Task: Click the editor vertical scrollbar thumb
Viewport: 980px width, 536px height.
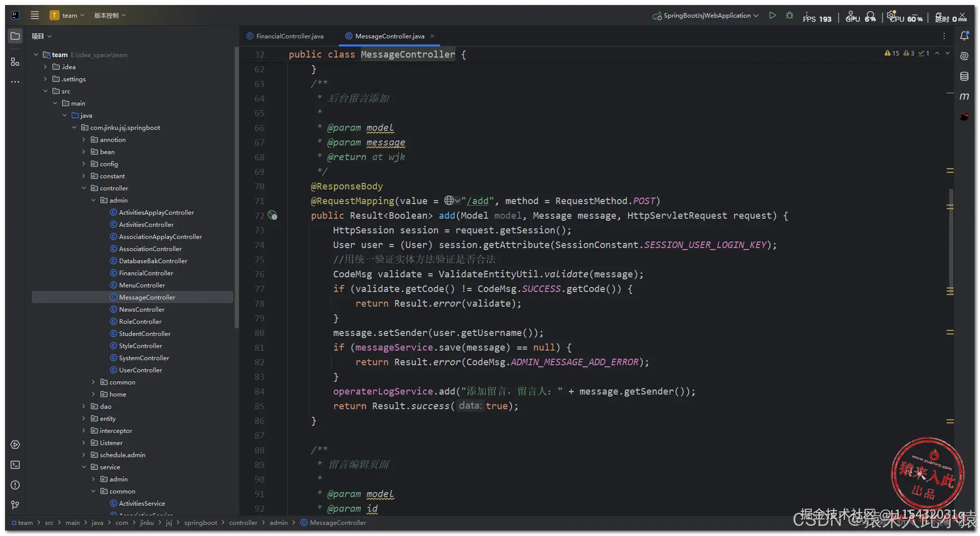Action: 951,241
